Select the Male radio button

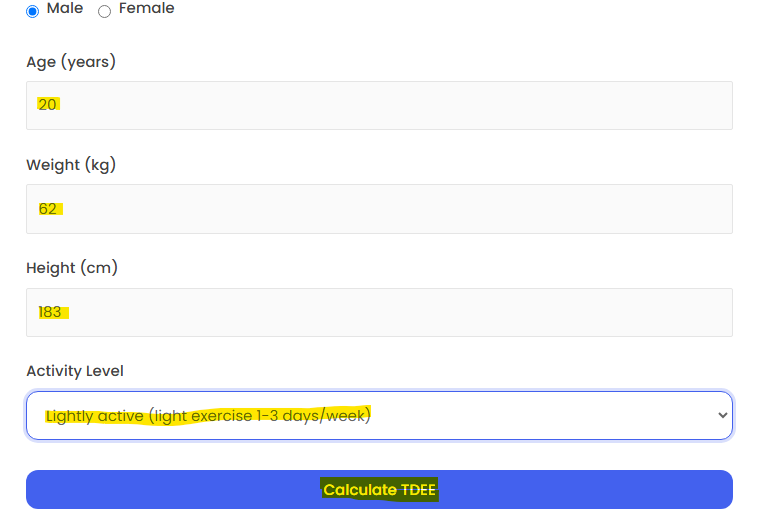coord(32,11)
